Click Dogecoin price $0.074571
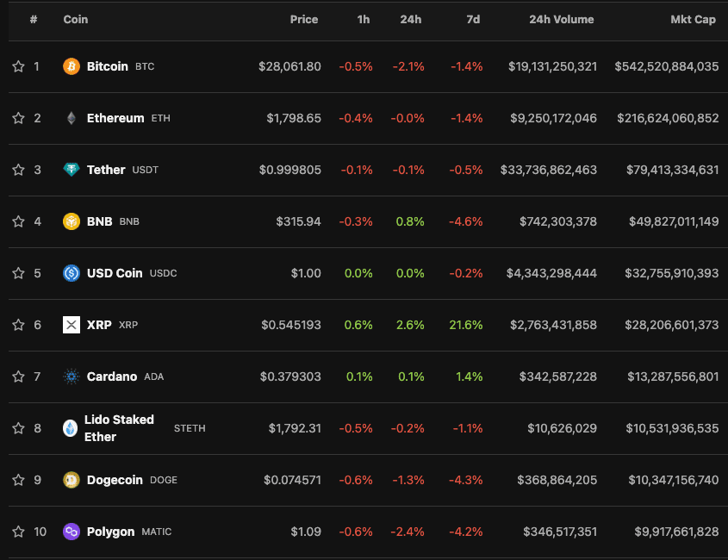The width and height of the screenshot is (728, 560). pos(293,480)
